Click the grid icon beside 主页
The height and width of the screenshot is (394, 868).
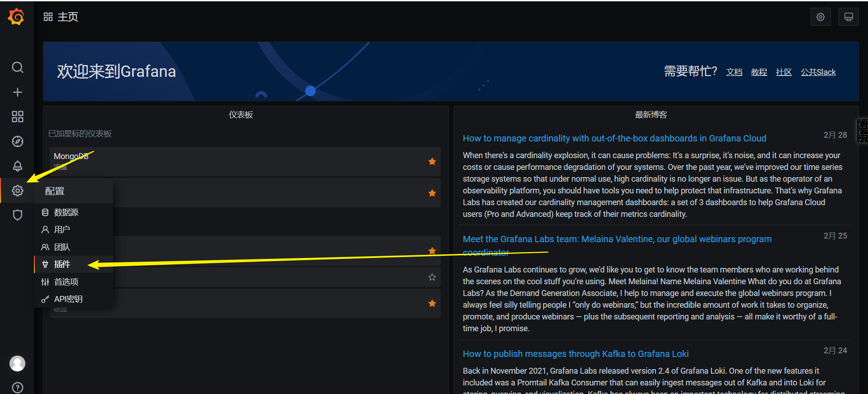(48, 17)
